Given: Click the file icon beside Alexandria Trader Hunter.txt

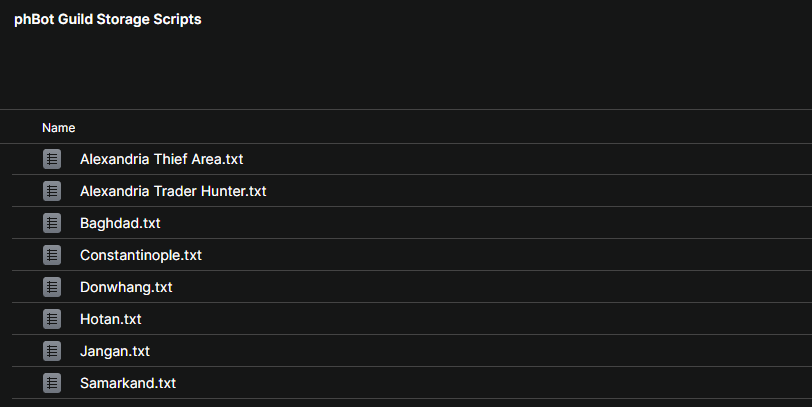Looking at the screenshot, I should click(52, 191).
